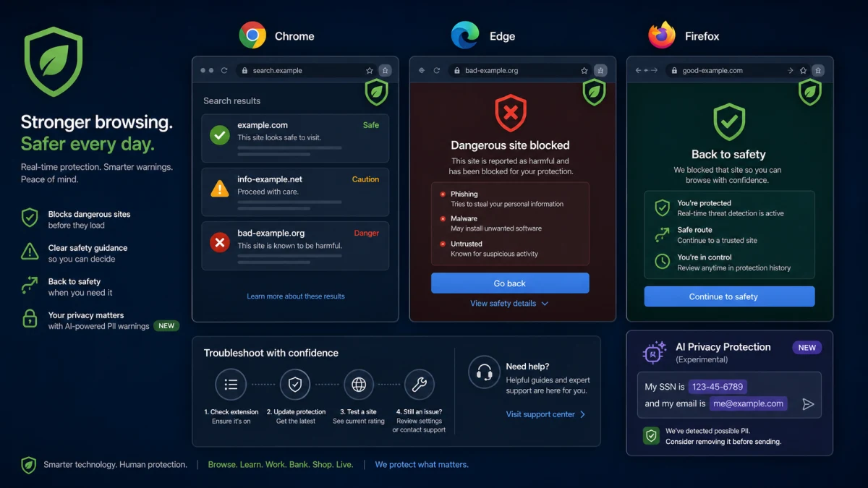This screenshot has height=488, width=868.
Task: Click the red blocked shield icon
Action: (x=511, y=113)
